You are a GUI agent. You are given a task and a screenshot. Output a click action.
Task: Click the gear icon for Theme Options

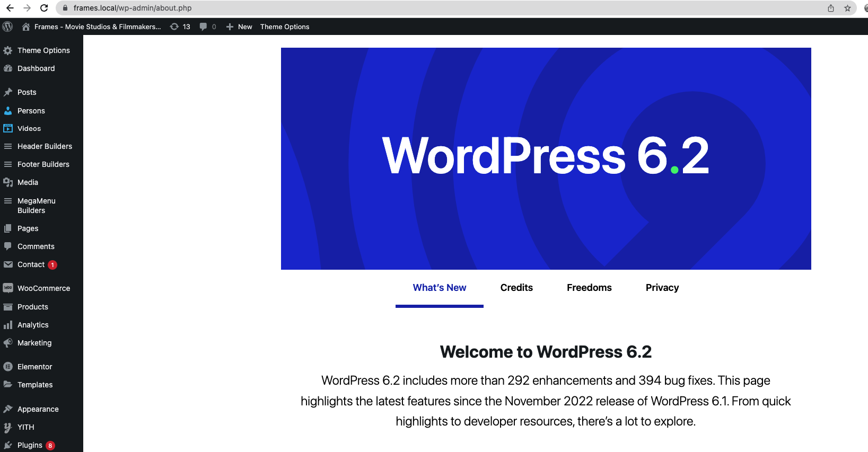[8, 50]
